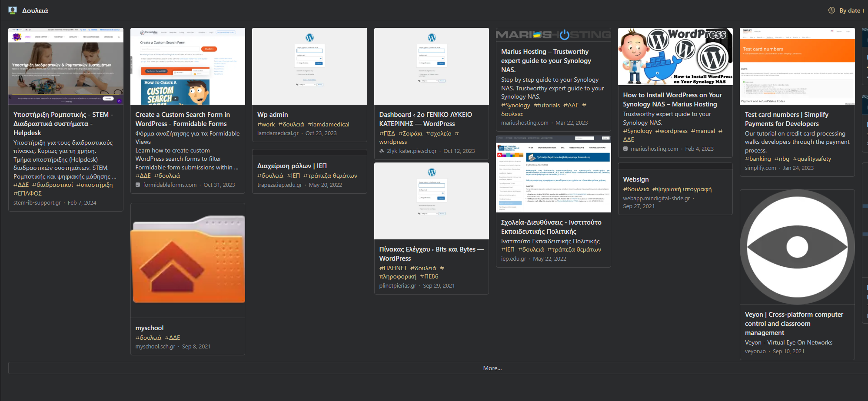This screenshot has width=868, height=401.
Task: Click the note icon beside mariushosting.com Feb 4, 2023
Action: pyautogui.click(x=625, y=149)
